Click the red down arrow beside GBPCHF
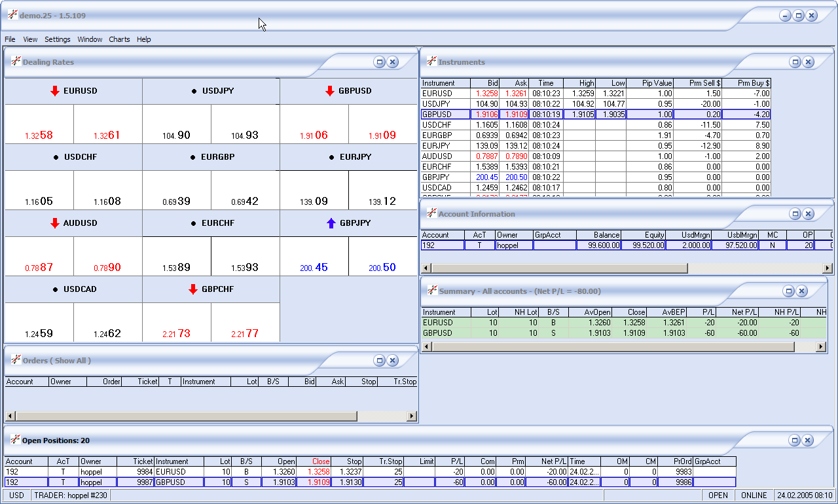The height and width of the screenshot is (504, 838). click(x=192, y=289)
